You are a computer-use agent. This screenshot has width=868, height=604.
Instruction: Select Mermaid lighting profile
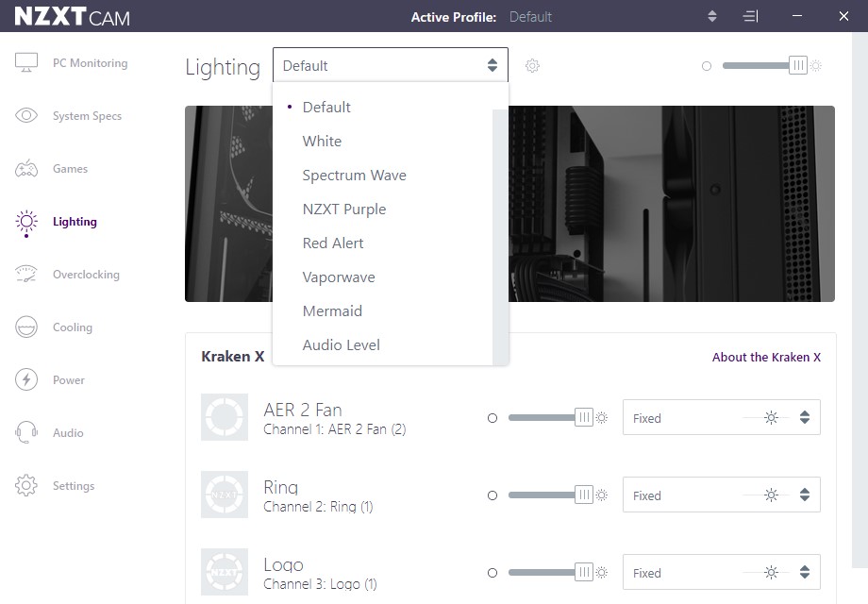[382, 311]
